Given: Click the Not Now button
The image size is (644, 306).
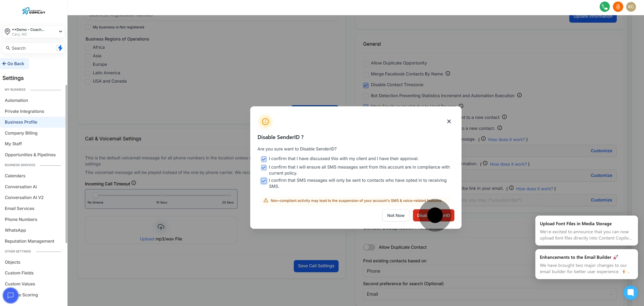Looking at the screenshot, I should click(396, 215).
